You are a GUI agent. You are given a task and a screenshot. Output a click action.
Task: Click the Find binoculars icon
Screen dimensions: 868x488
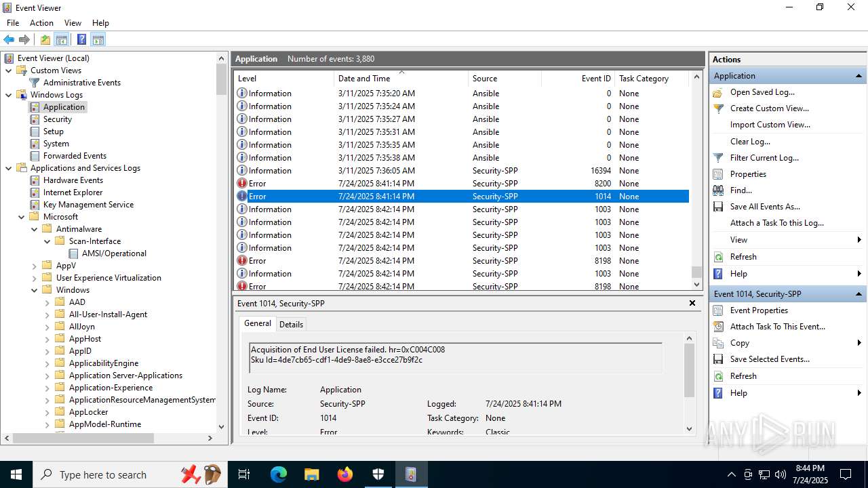[x=719, y=190]
